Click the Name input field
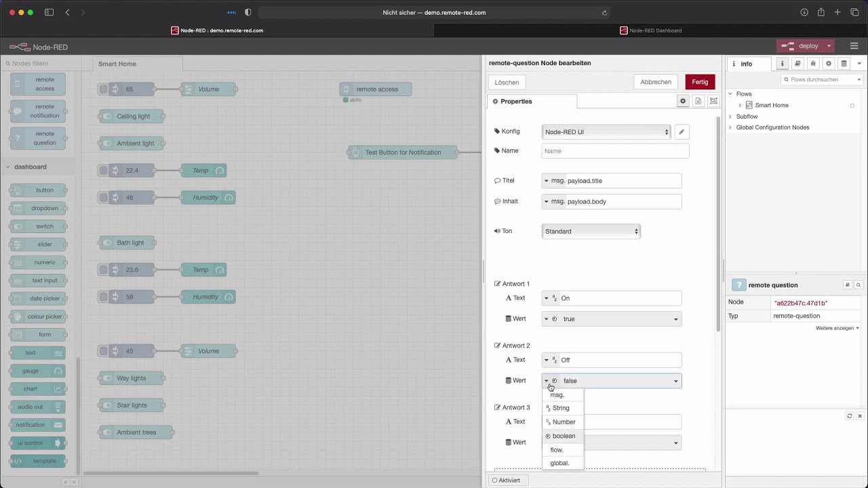 (615, 151)
